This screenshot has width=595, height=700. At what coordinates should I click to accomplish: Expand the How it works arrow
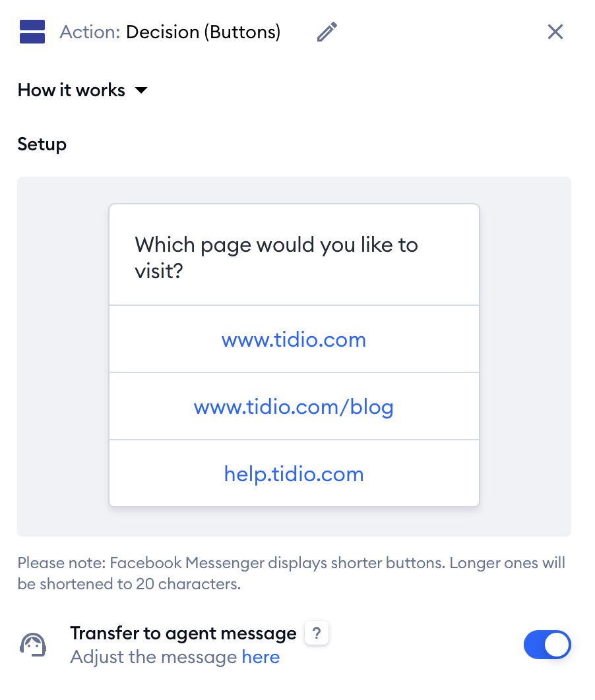point(141,90)
